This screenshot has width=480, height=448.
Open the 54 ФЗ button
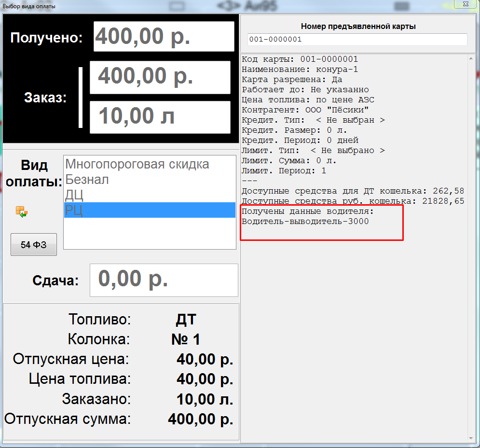(34, 245)
